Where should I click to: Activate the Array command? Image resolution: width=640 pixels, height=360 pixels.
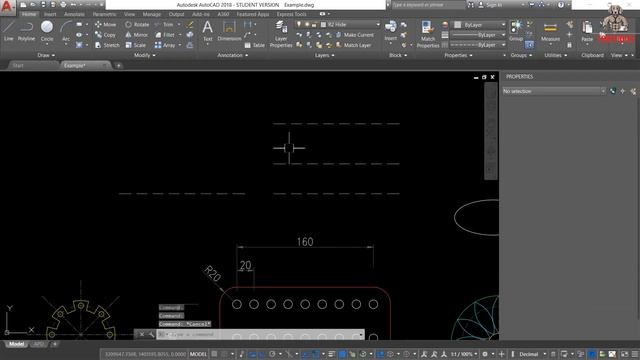tap(165, 45)
